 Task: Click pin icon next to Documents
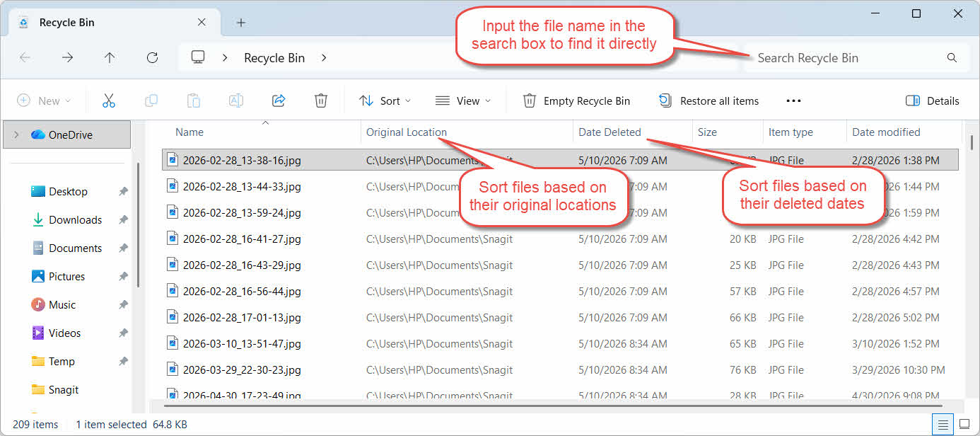[x=123, y=248]
